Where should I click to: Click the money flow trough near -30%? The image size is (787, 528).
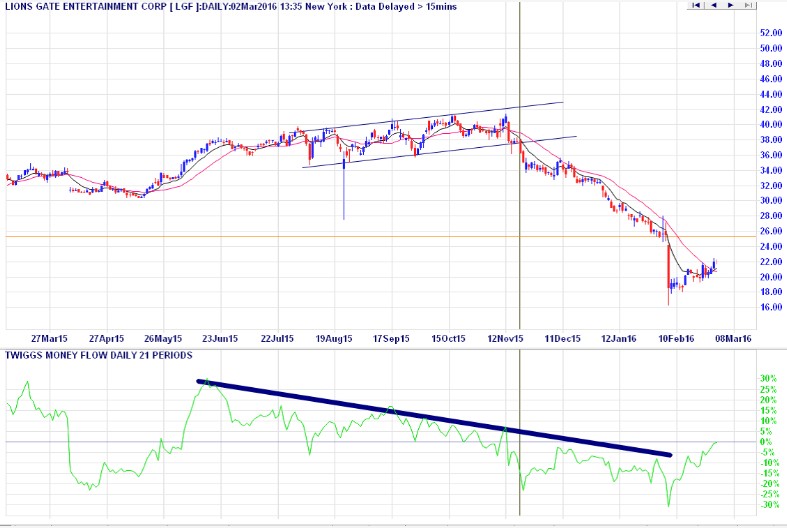click(x=669, y=503)
